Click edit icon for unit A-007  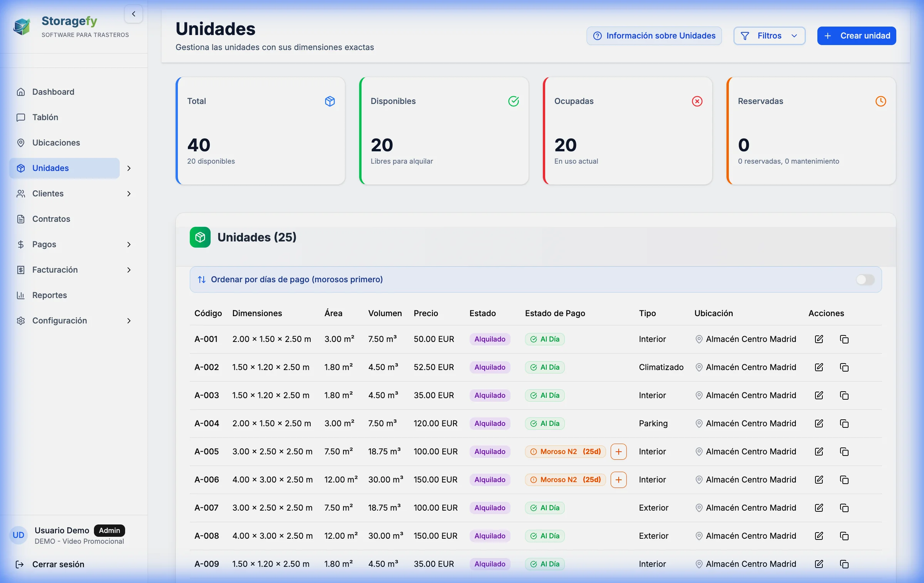pyautogui.click(x=819, y=508)
